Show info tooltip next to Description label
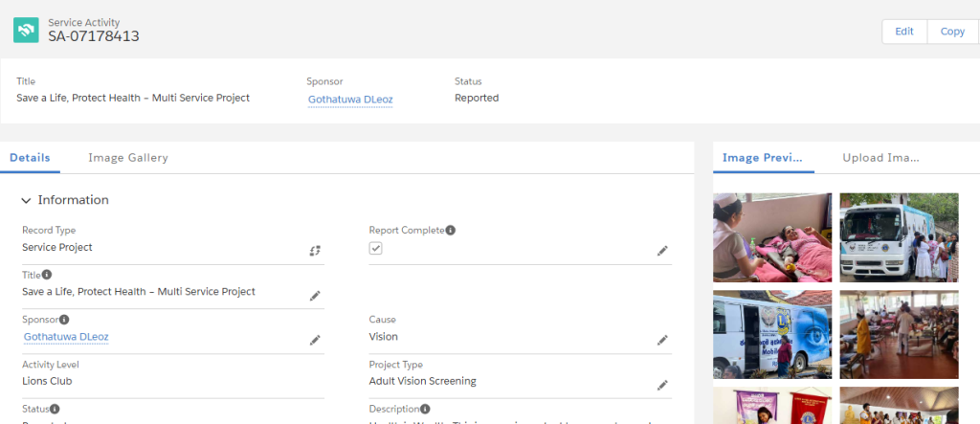Screen dimensions: 980x424 tap(425, 409)
